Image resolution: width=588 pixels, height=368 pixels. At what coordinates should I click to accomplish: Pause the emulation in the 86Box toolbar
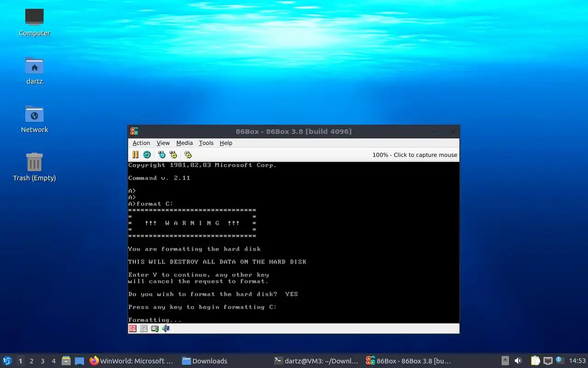tap(136, 155)
